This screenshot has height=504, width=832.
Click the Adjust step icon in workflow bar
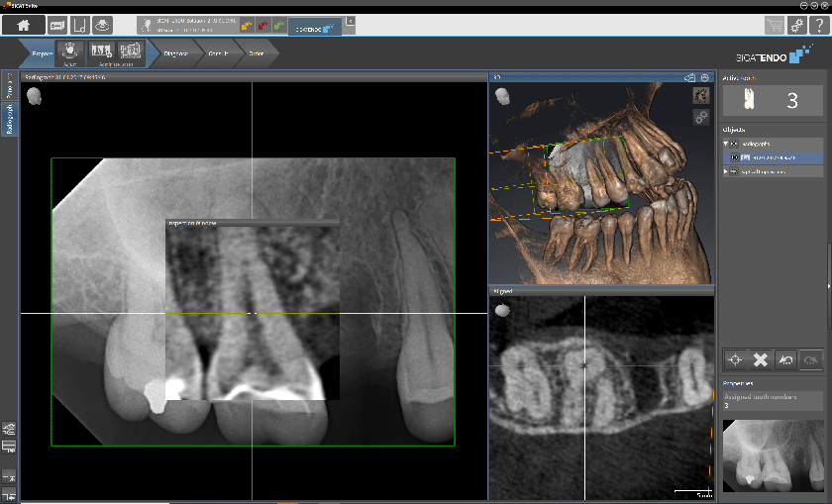[x=70, y=52]
